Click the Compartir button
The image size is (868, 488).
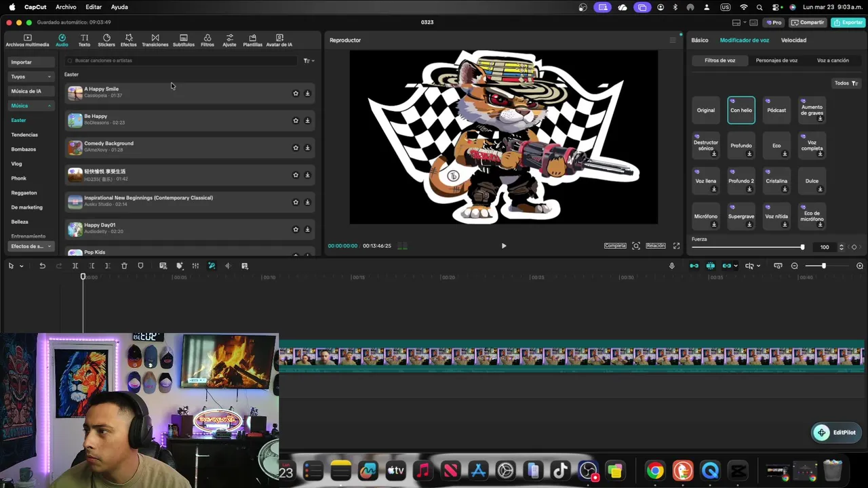tap(808, 22)
